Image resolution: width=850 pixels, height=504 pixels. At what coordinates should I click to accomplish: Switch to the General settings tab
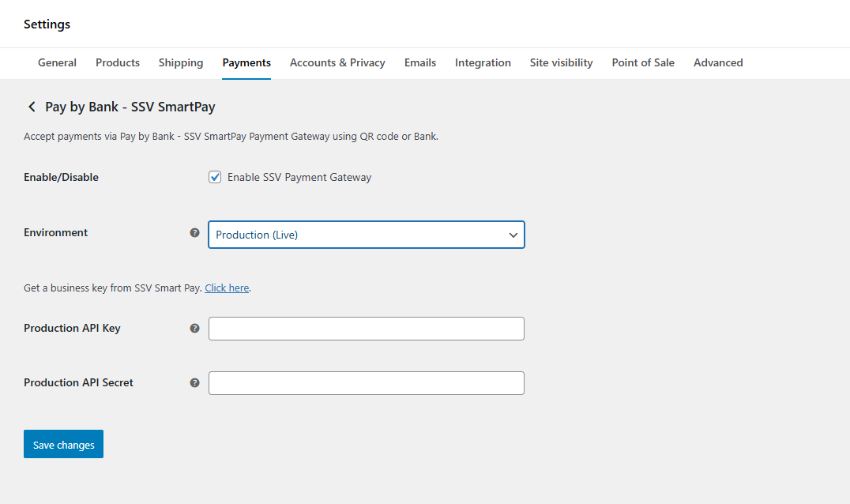[57, 62]
